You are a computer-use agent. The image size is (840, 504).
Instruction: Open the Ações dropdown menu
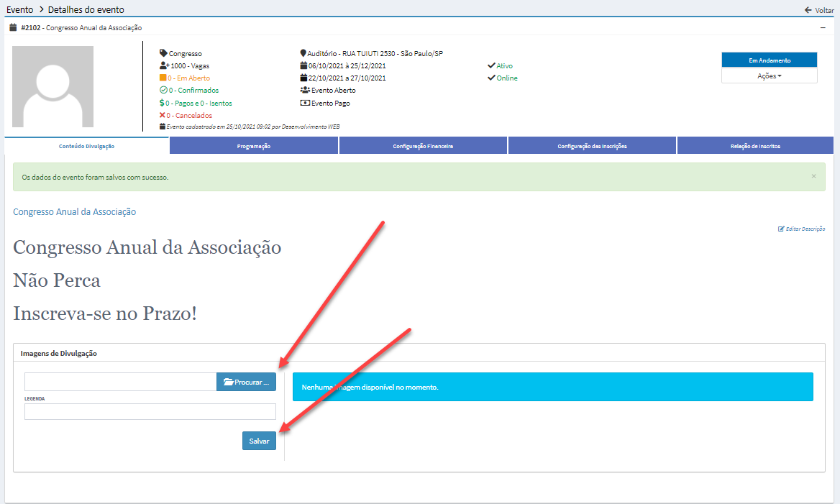(x=769, y=75)
